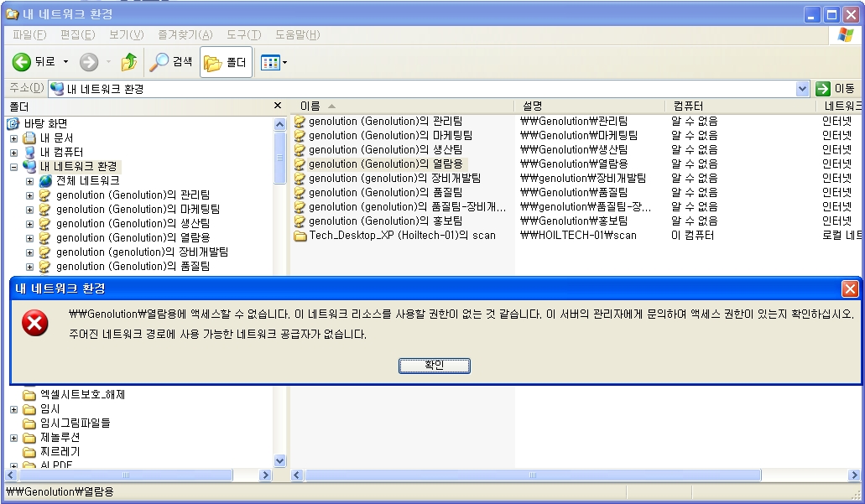
Task: Click 장비개발팀 share icon in file list
Action: click(x=300, y=179)
